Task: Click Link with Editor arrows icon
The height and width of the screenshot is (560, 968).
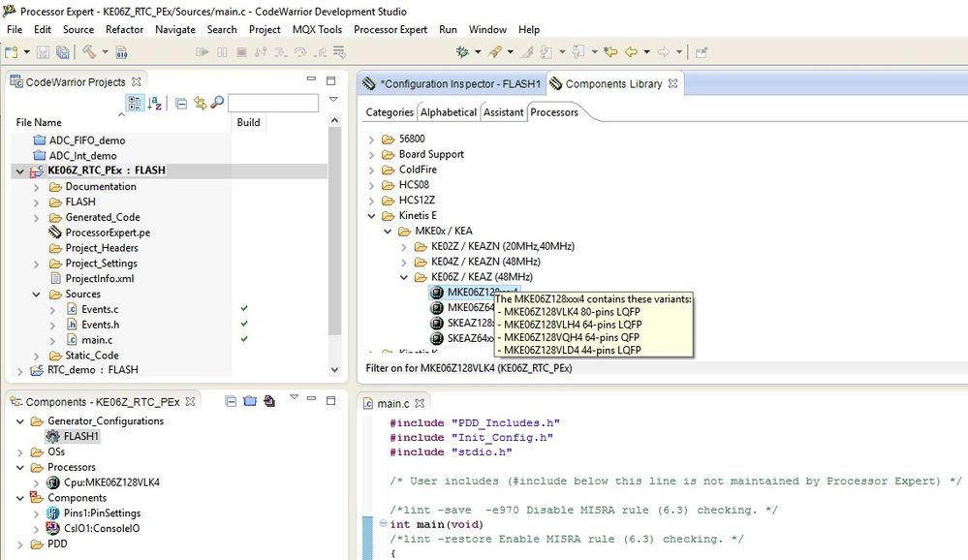Action: [x=200, y=103]
